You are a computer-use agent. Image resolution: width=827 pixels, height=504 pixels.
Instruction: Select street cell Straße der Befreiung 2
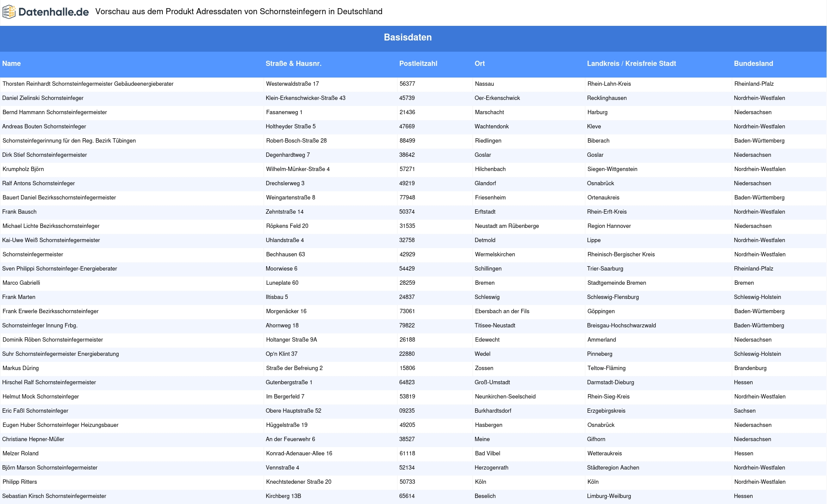(294, 368)
